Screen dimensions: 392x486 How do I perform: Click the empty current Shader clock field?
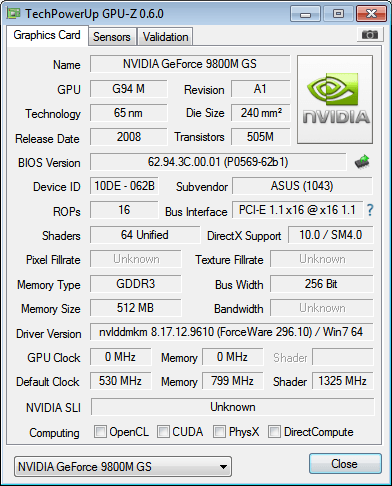(343, 357)
